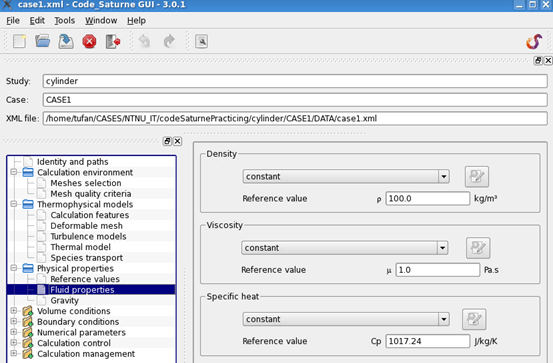Viewport: 553px width, 363px height.
Task: Save the case with the save icon
Action: (66, 41)
